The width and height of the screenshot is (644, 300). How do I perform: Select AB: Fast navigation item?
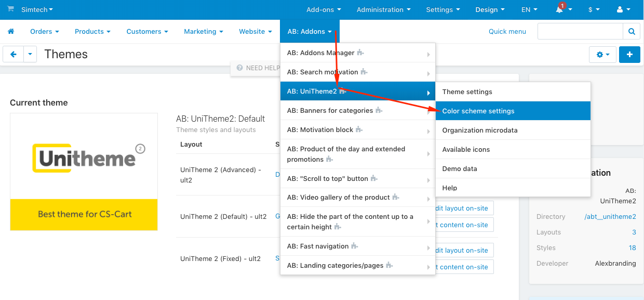pos(358,246)
